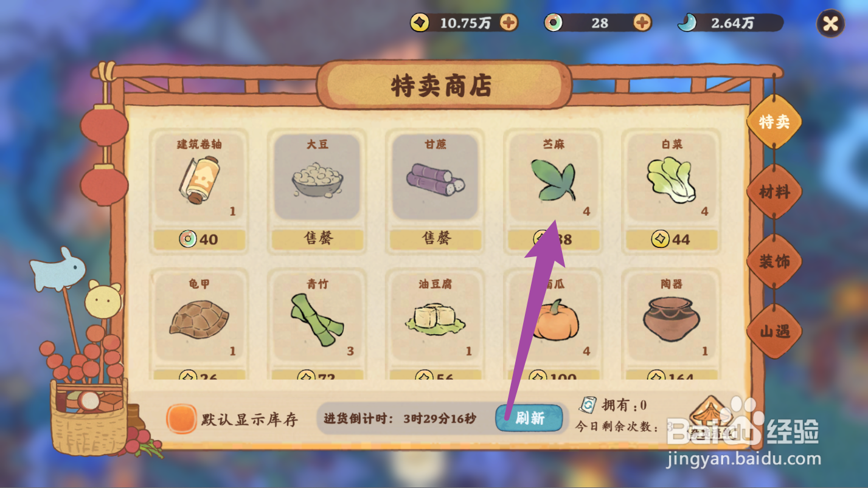Image resolution: width=868 pixels, height=488 pixels.
Task: Add more gold coins with plus icon
Action: click(509, 23)
